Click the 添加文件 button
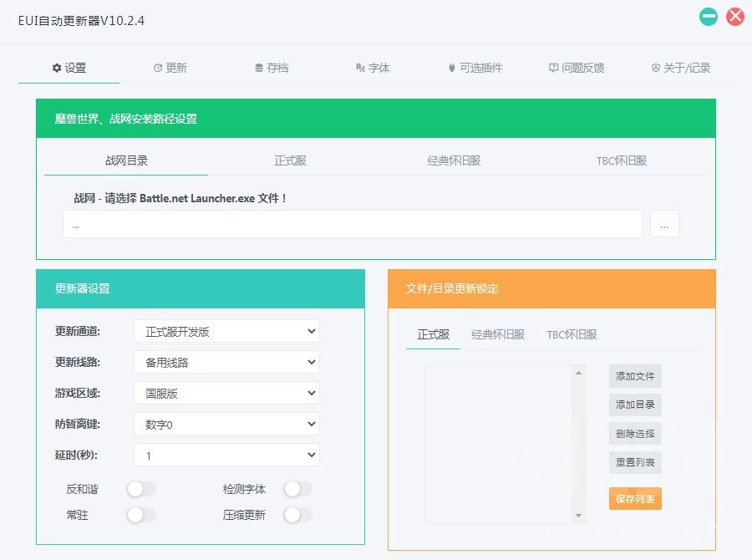The image size is (752, 560). (634, 376)
